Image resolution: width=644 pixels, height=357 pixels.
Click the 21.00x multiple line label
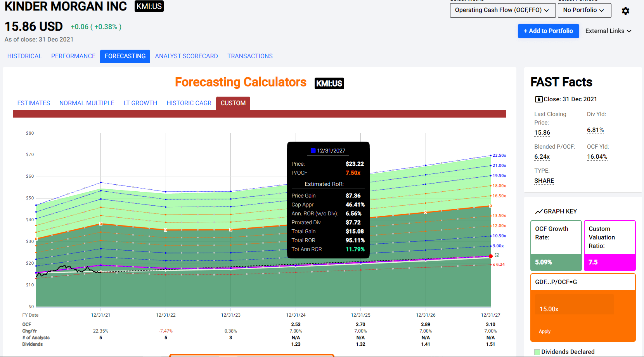499,166
